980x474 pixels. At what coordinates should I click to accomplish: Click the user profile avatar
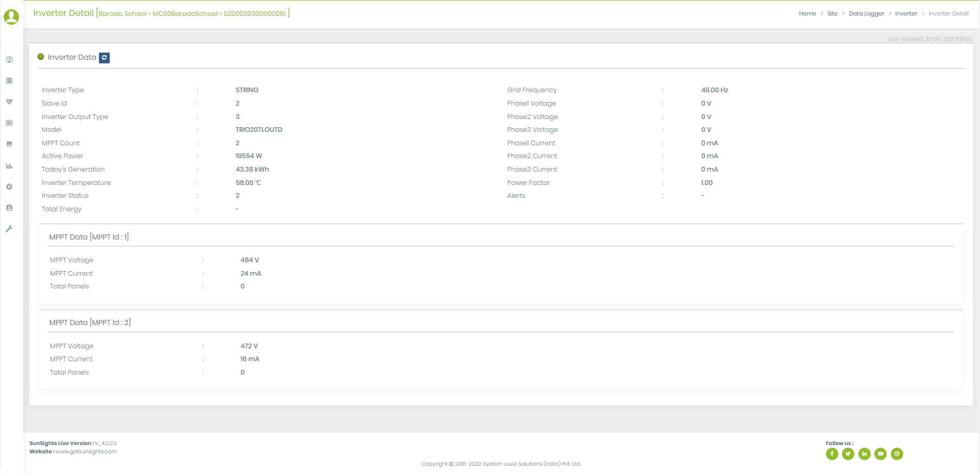(x=11, y=17)
